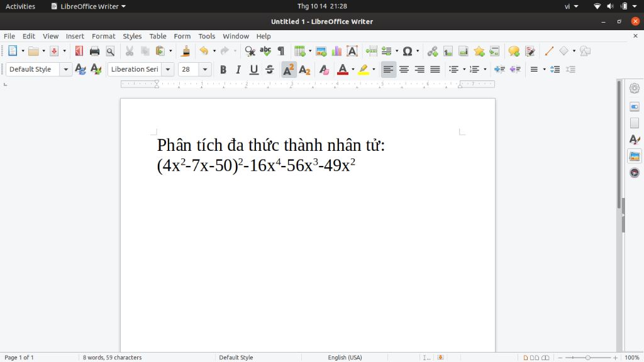
Task: Expand the Font Size dropdown
Action: [205, 69]
